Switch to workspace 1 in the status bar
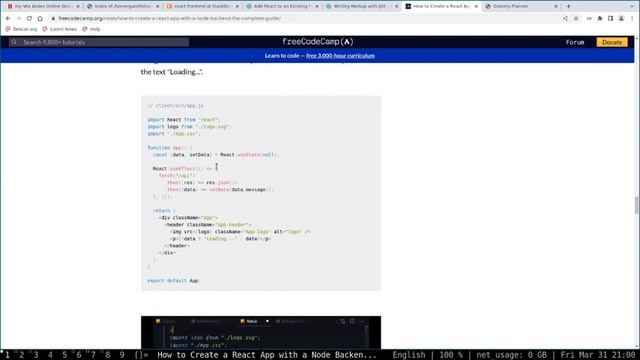The height and width of the screenshot is (360, 640). pyautogui.click(x=7, y=355)
